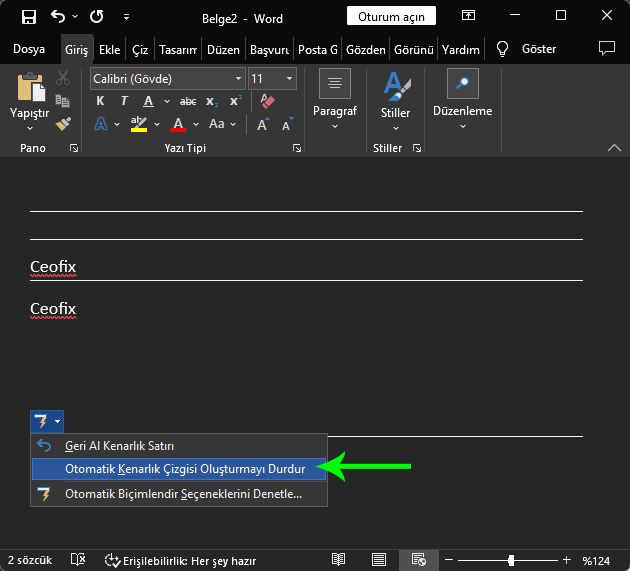Viewport: 630px width, 571px height.
Task: Switch to Web Layout view icon
Action: pos(419,559)
